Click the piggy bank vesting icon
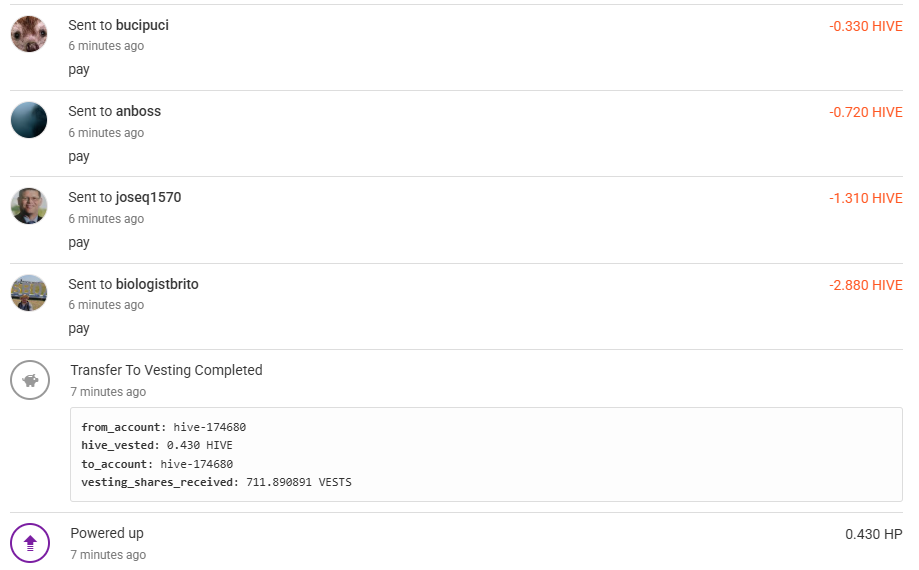 pyautogui.click(x=30, y=380)
